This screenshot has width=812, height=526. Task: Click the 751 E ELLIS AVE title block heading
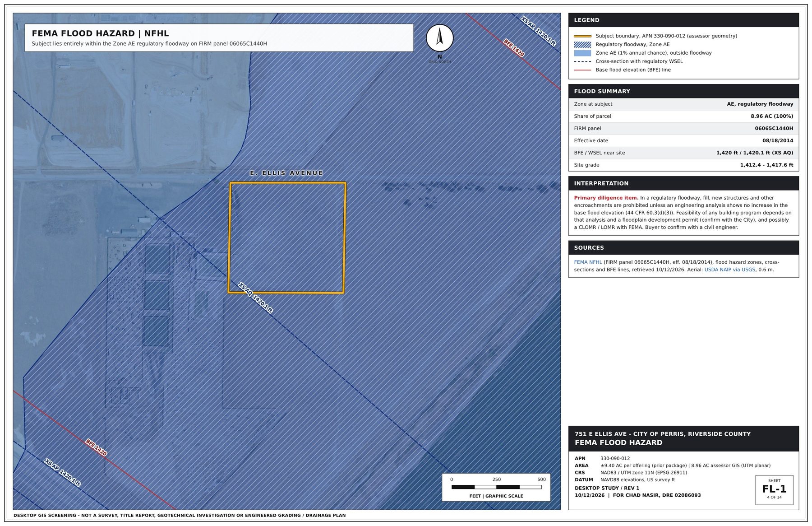click(662, 434)
